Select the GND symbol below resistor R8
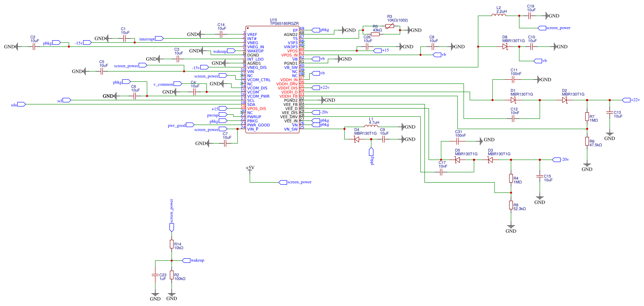 click(511, 229)
